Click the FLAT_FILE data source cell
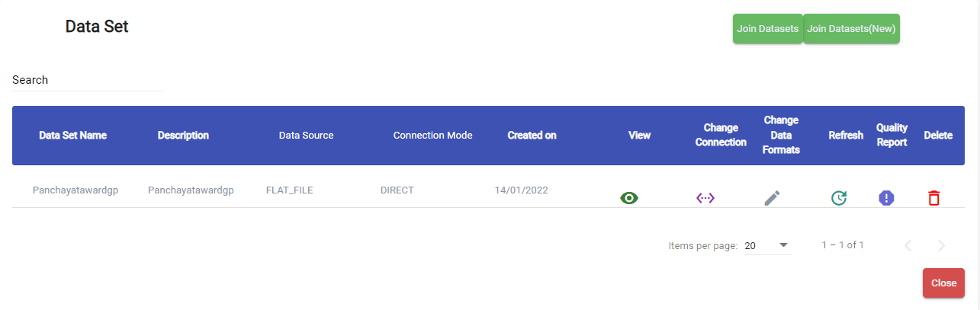980x310 pixels. pyautogui.click(x=289, y=190)
